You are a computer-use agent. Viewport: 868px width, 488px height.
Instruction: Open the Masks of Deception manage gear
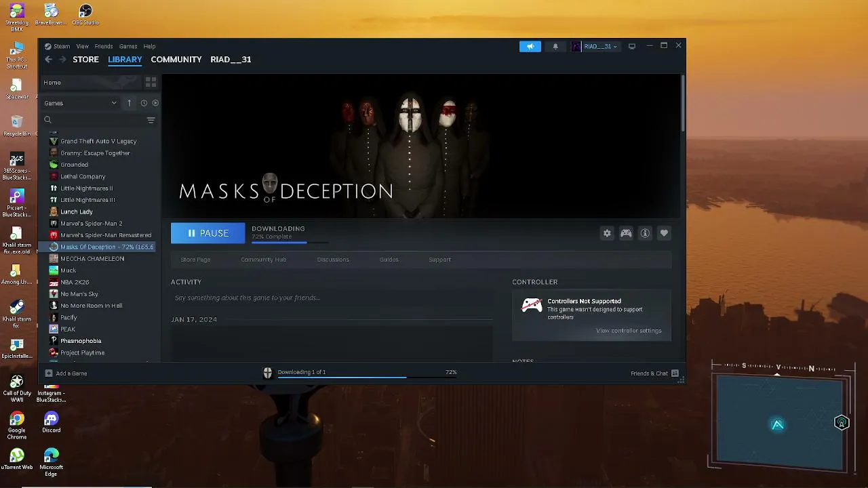click(607, 233)
